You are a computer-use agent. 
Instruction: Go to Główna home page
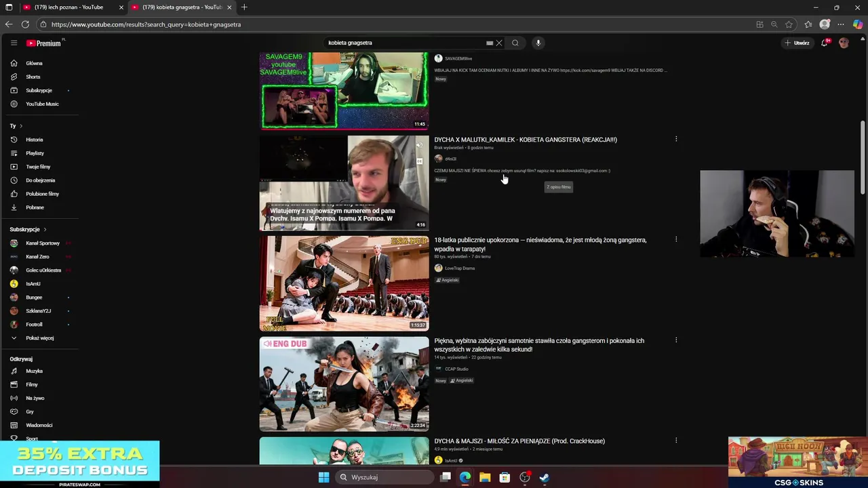click(34, 63)
